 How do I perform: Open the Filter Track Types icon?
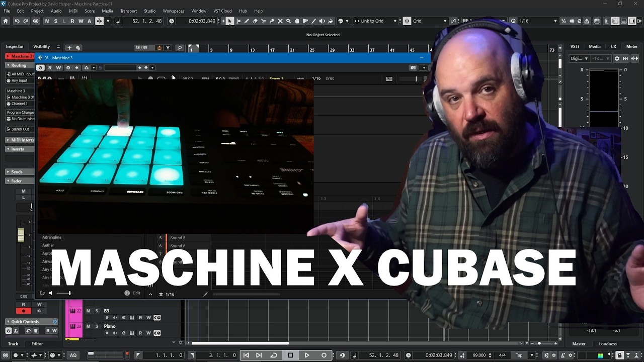tap(168, 48)
